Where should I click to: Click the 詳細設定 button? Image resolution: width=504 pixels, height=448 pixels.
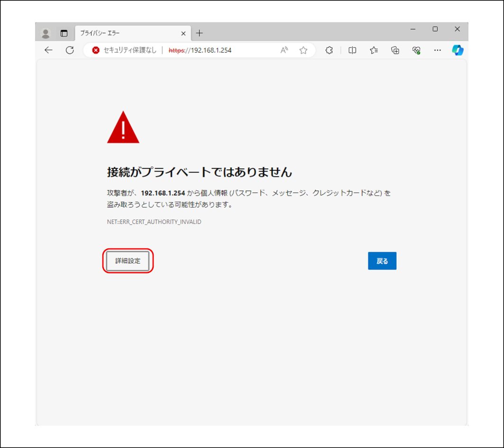pyautogui.click(x=128, y=261)
